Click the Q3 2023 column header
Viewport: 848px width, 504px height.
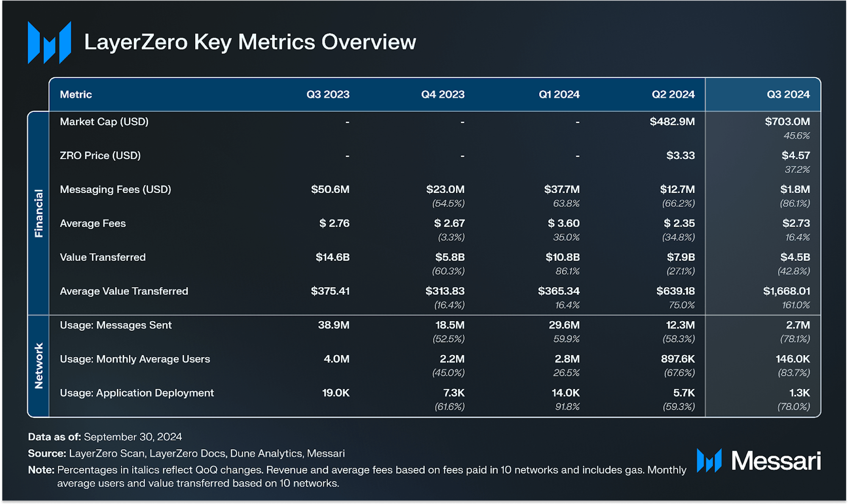pos(328,95)
